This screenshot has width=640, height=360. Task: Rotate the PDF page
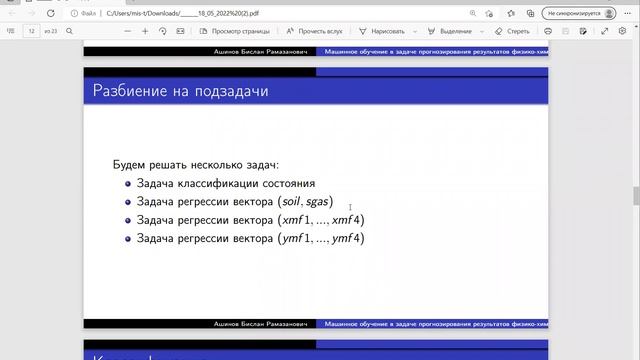[x=162, y=31]
